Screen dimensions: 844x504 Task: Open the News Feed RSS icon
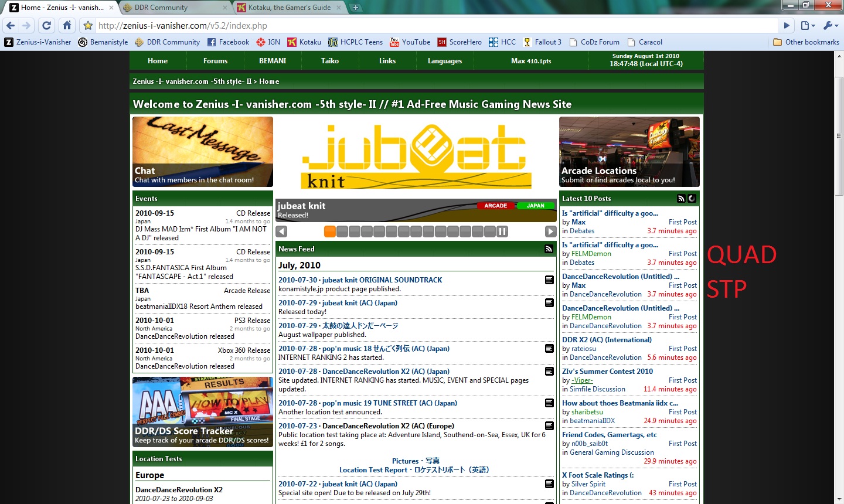[x=549, y=249]
